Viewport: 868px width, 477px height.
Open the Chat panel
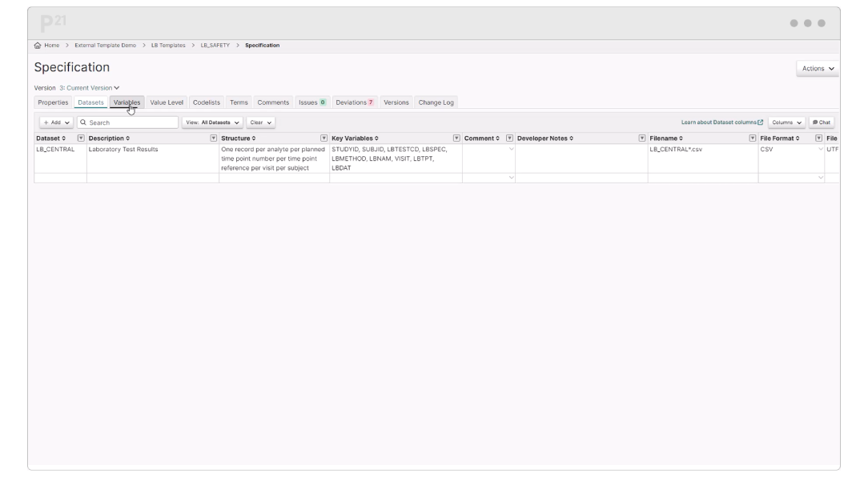(822, 122)
